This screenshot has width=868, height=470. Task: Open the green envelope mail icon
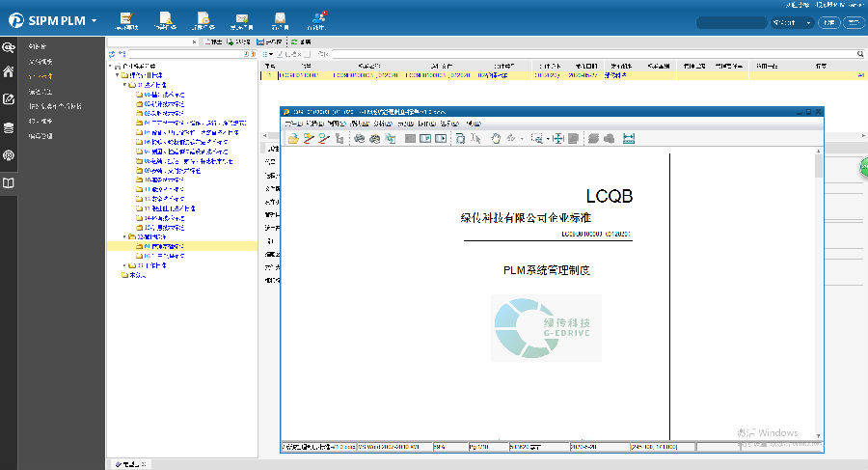point(242,17)
